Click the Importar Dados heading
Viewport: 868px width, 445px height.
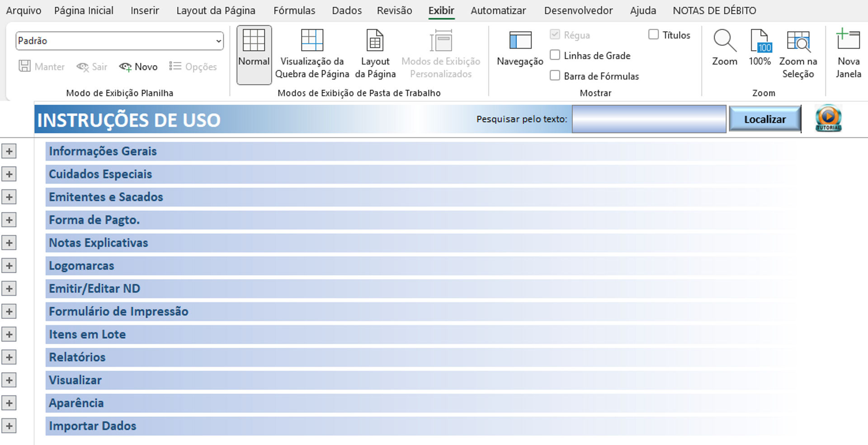coord(92,426)
